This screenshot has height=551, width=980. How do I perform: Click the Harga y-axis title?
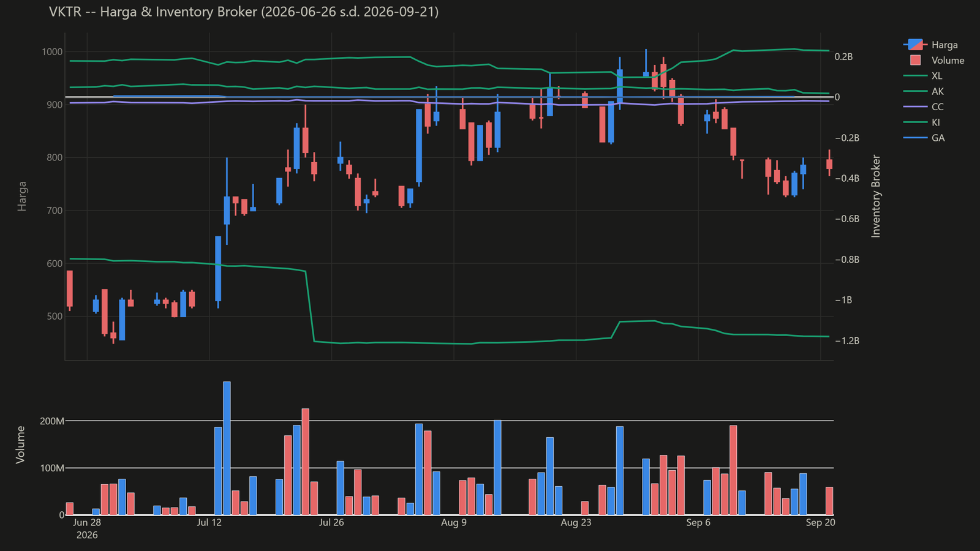[x=22, y=196]
